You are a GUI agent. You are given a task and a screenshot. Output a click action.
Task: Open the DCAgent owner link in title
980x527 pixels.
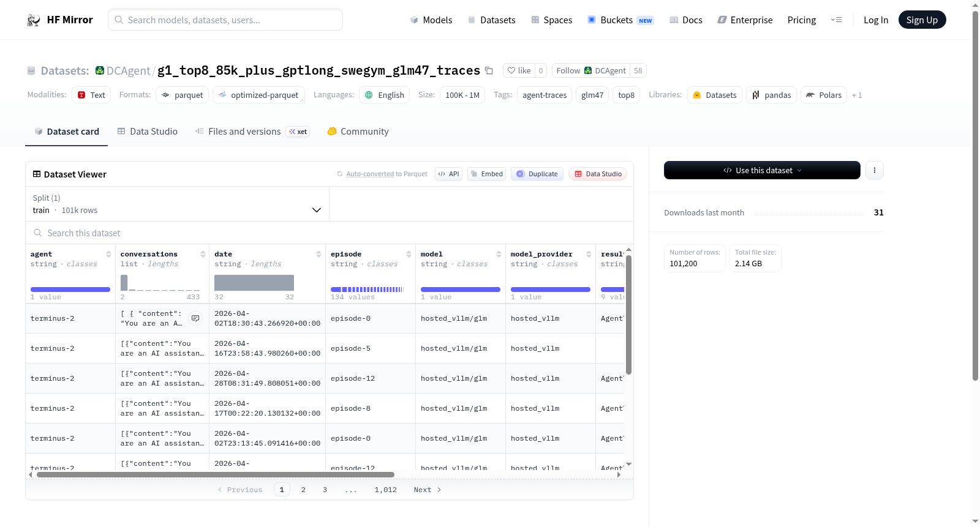tap(128, 71)
